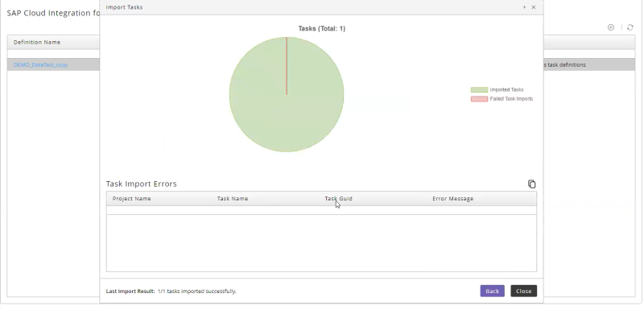Image resolution: width=644 pixels, height=310 pixels.
Task: Maximize the Import Tasks dialog with plus icon
Action: 525,7
